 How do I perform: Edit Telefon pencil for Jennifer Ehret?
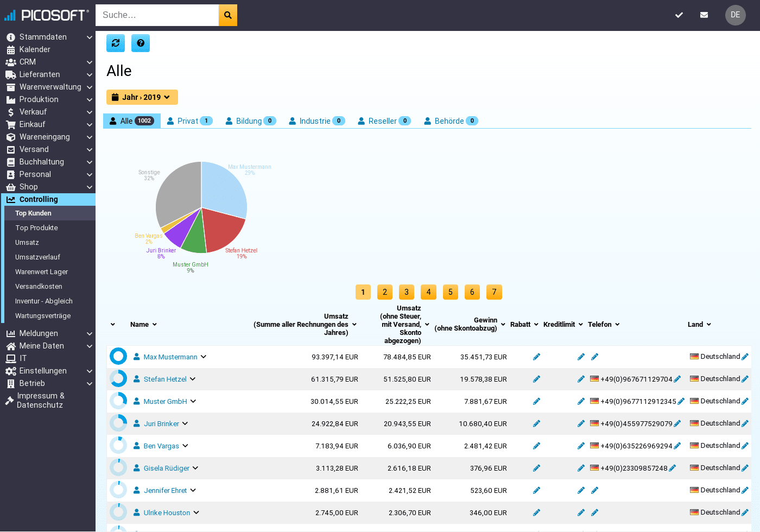(x=594, y=490)
